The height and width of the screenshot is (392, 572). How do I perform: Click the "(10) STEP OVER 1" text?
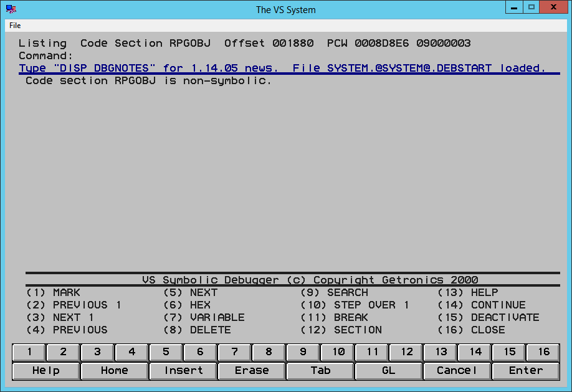355,305
